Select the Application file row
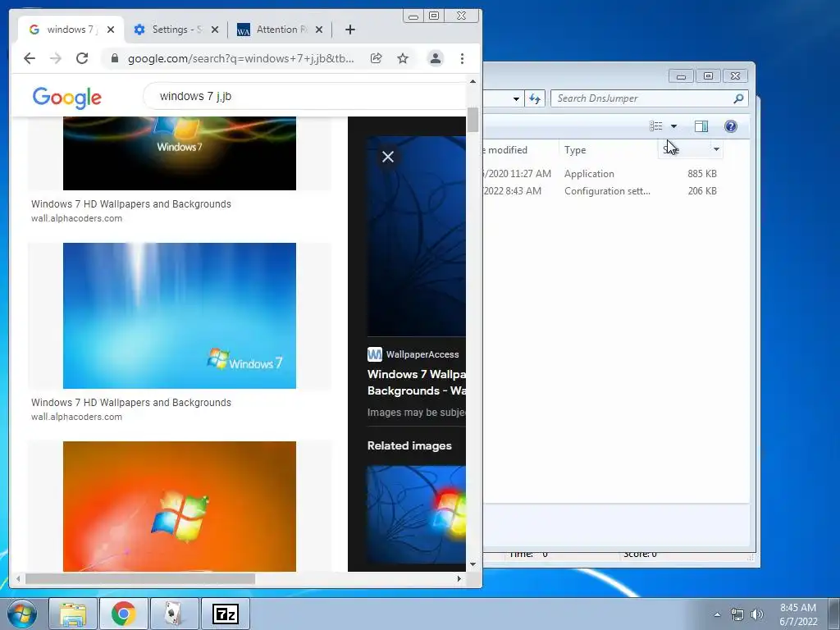 coord(601,174)
